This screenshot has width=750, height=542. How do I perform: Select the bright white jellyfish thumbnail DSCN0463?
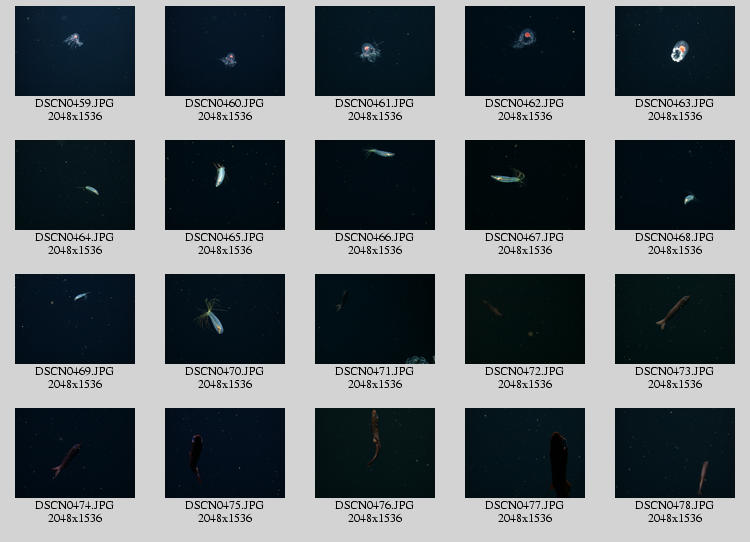point(675,51)
